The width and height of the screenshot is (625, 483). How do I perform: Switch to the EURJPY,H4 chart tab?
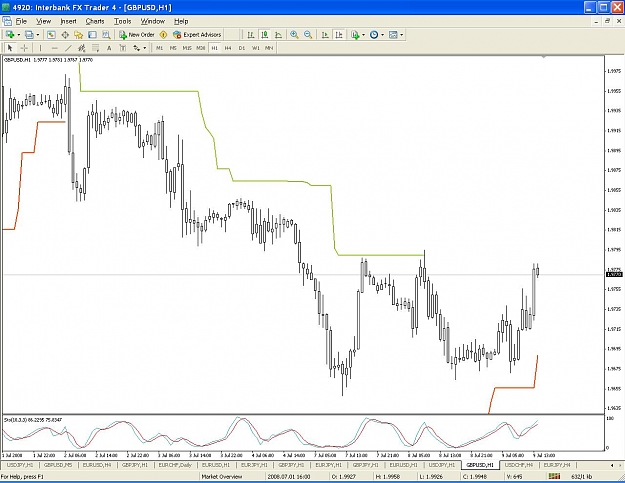pos(557,465)
